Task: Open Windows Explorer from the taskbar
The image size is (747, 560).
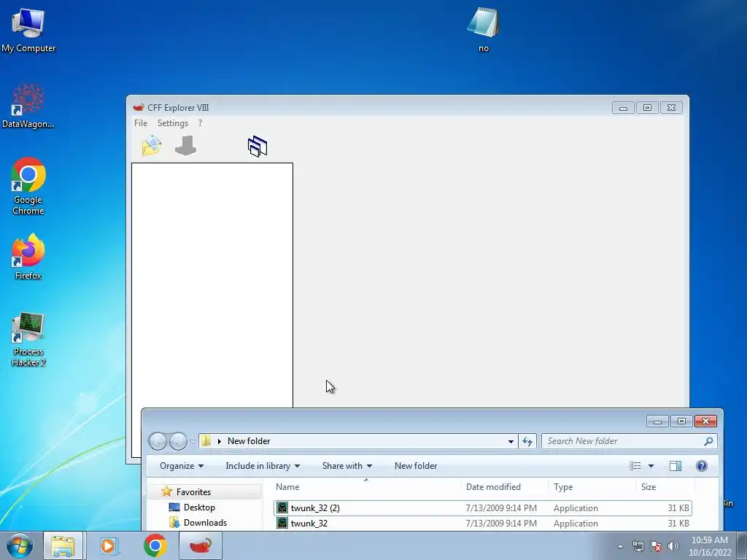Action: pyautogui.click(x=63, y=545)
